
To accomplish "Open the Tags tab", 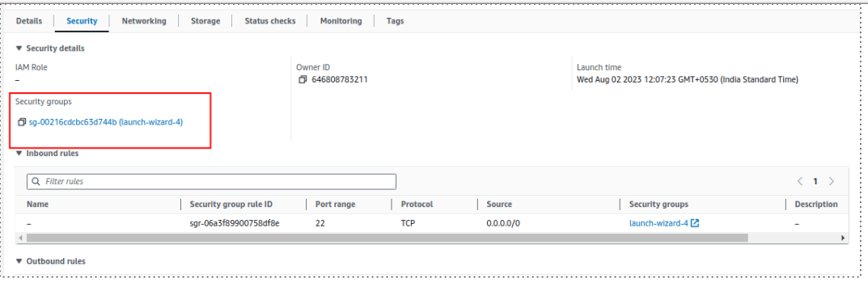I will coord(396,21).
